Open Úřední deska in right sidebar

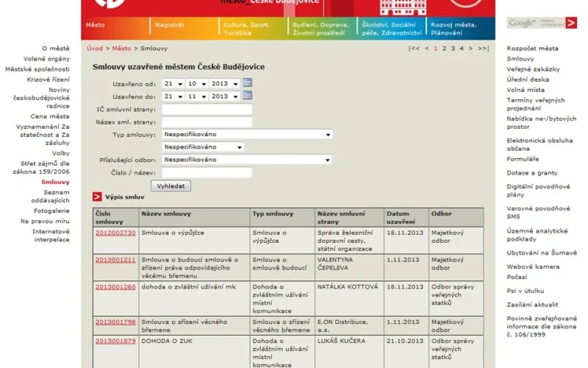pyautogui.click(x=527, y=80)
